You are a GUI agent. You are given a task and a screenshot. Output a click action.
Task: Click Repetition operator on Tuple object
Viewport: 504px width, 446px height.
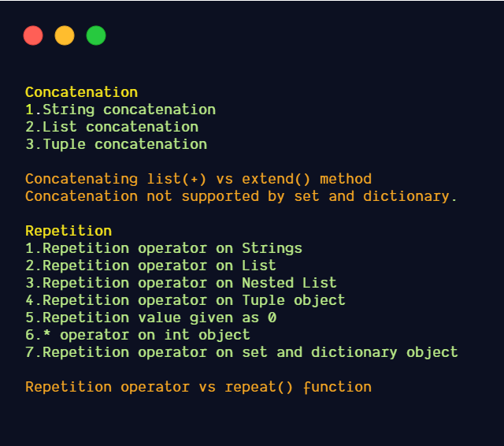[x=186, y=301]
